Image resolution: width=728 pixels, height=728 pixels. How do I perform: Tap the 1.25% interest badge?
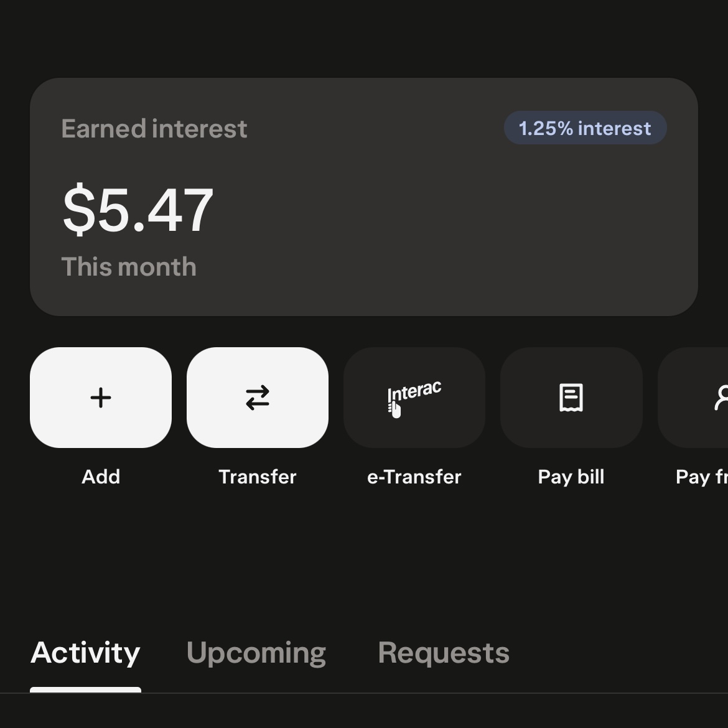pos(585,128)
